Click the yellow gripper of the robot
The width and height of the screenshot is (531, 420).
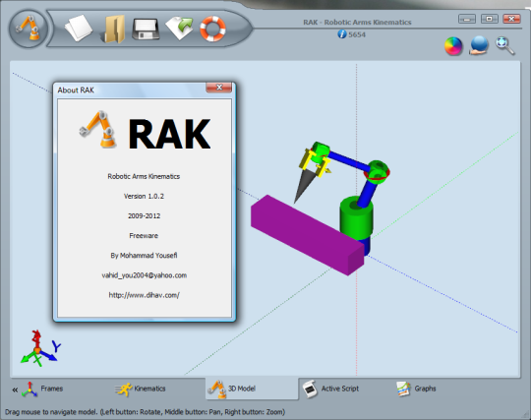pos(314,162)
